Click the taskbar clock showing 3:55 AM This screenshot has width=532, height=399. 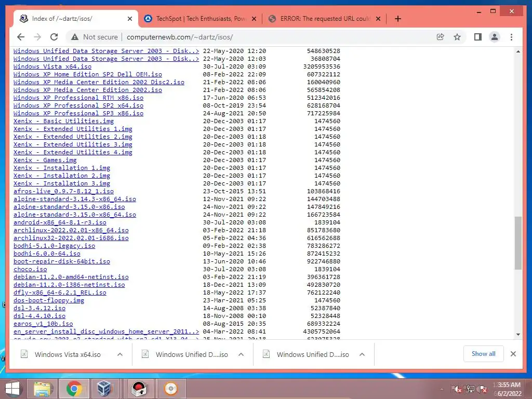(x=509, y=389)
